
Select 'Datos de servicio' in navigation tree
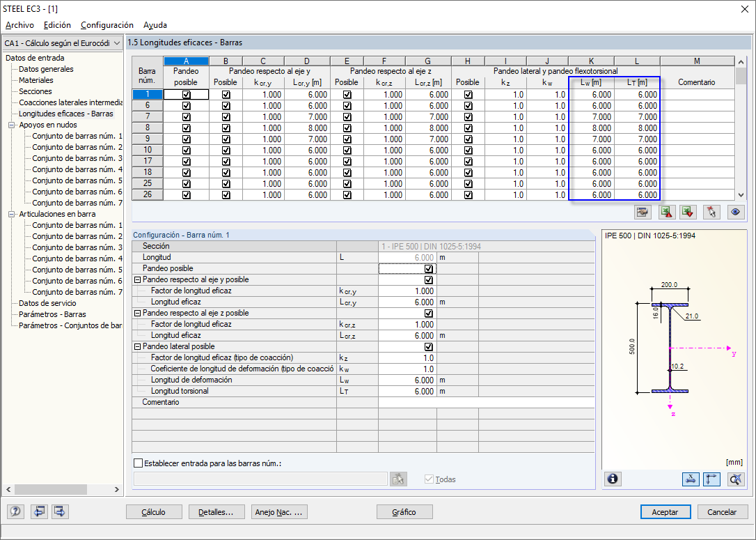[x=47, y=303]
